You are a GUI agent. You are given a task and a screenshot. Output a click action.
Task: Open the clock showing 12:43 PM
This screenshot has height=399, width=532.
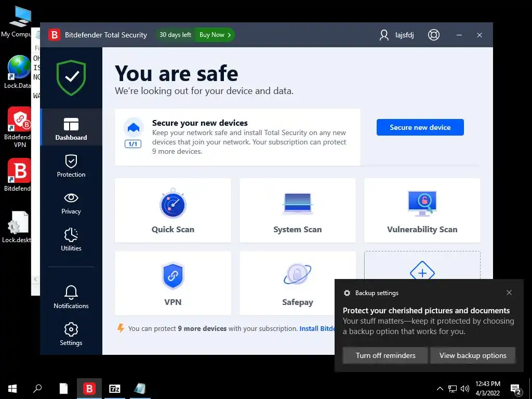pyautogui.click(x=487, y=389)
